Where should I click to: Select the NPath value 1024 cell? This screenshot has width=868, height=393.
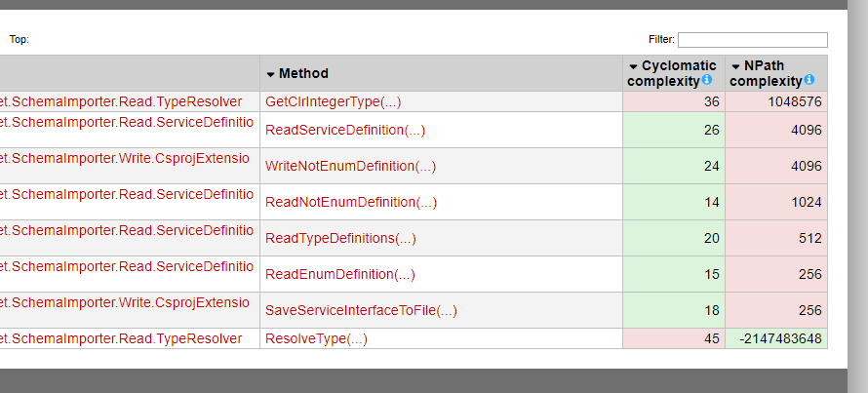pos(776,202)
